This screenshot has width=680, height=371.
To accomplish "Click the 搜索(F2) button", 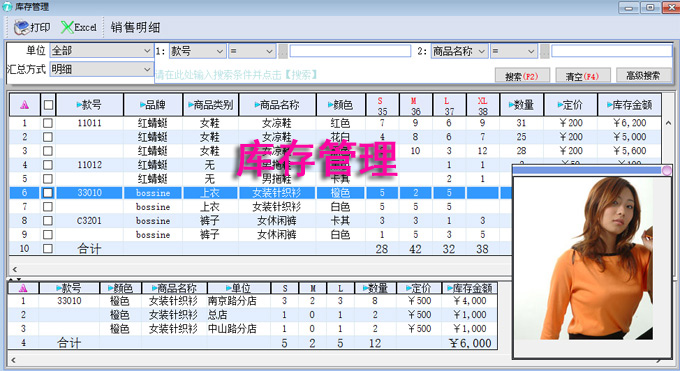I will point(522,76).
